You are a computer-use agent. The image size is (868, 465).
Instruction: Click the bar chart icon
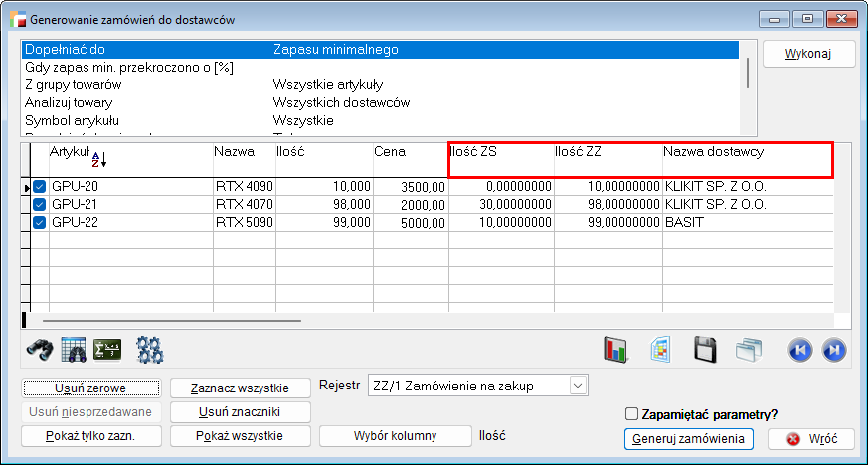tap(617, 350)
